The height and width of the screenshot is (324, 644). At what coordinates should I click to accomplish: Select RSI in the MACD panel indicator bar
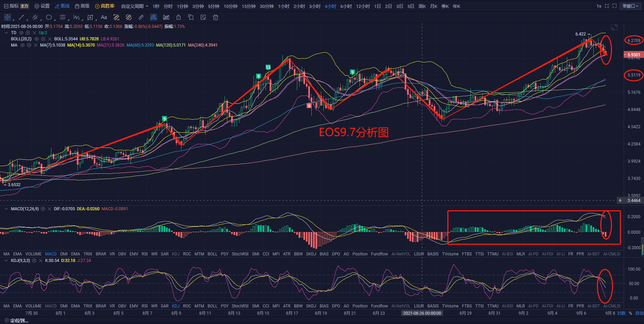(145, 254)
